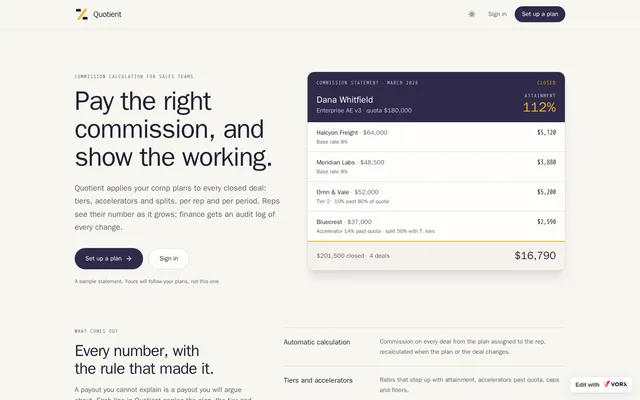
Task: Click the Quotient brand name text
Action: coord(107,14)
